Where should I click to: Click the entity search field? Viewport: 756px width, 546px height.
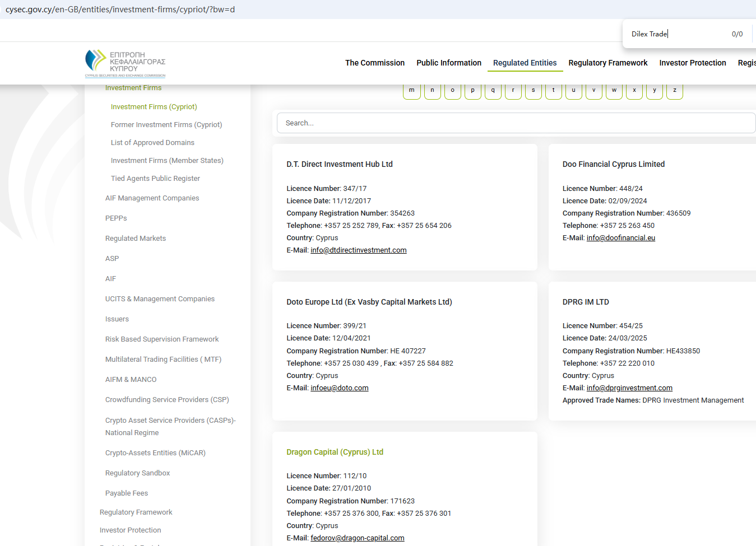pyautogui.click(x=516, y=123)
